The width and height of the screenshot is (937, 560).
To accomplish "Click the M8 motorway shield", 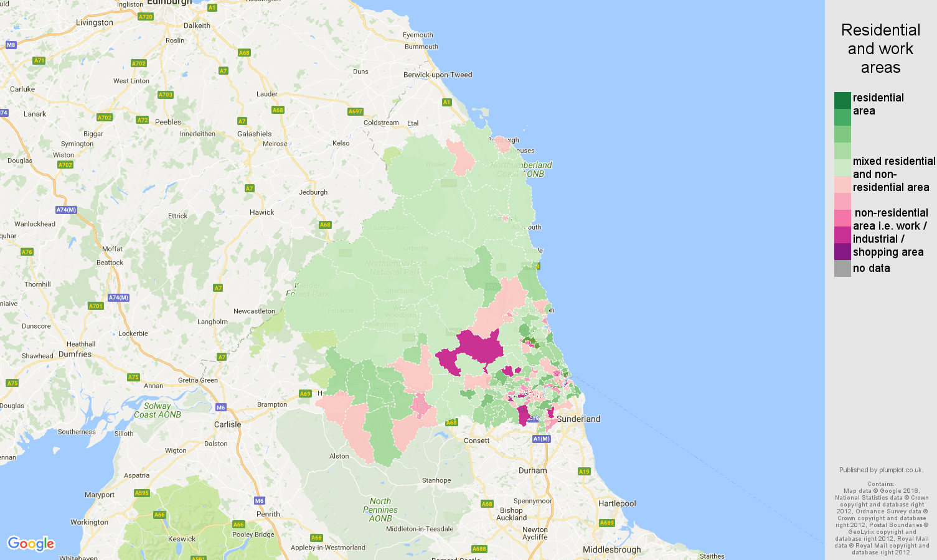I will [11, 45].
